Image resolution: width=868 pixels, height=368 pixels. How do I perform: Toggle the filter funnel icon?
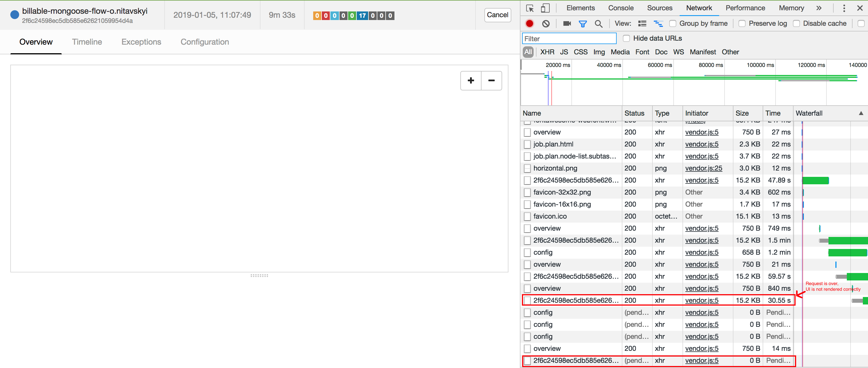(x=583, y=23)
